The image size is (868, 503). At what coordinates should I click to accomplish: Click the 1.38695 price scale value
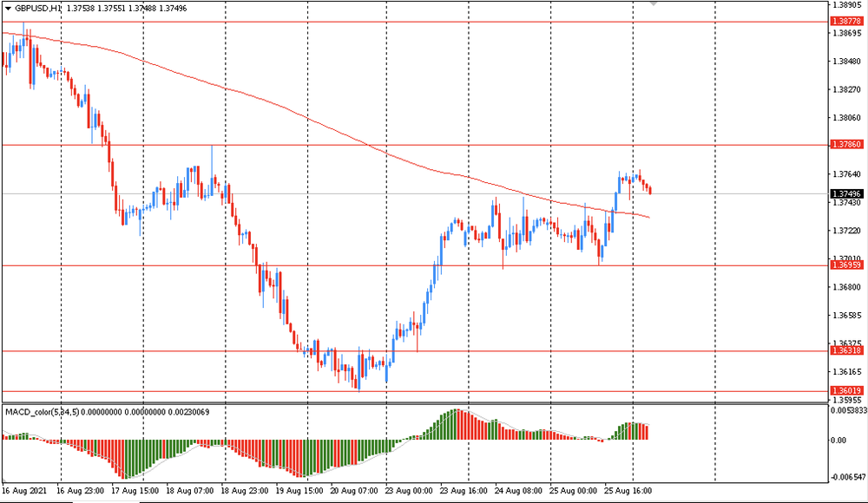(x=847, y=33)
